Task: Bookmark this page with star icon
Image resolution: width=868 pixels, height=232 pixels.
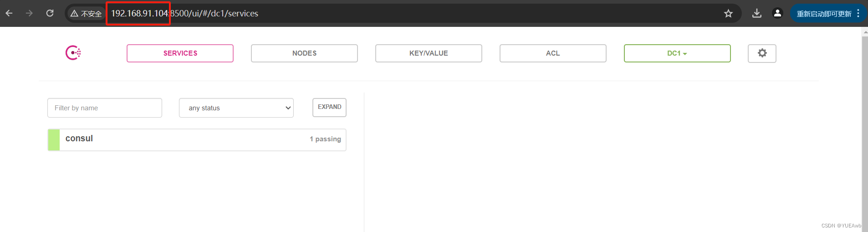Action: pos(728,14)
